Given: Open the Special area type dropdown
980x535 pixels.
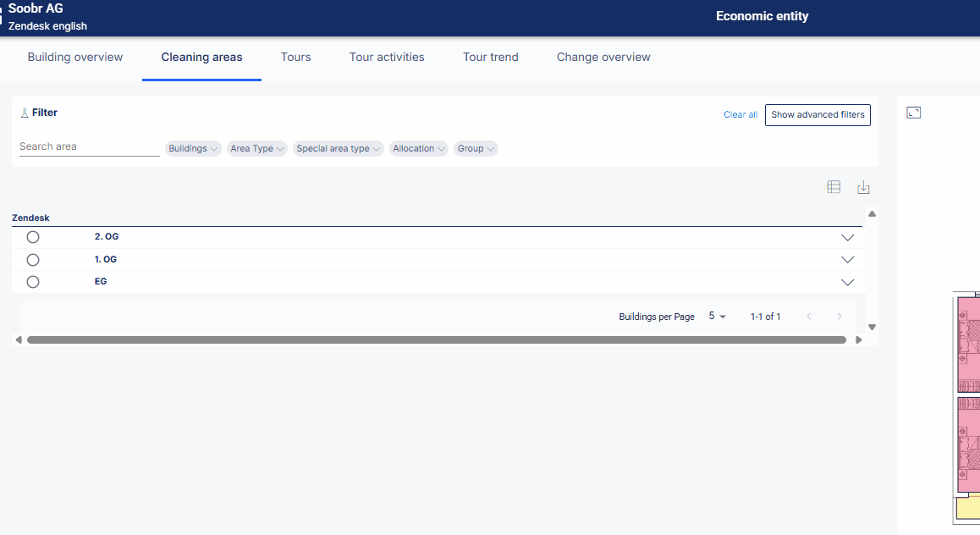Looking at the screenshot, I should 339,148.
